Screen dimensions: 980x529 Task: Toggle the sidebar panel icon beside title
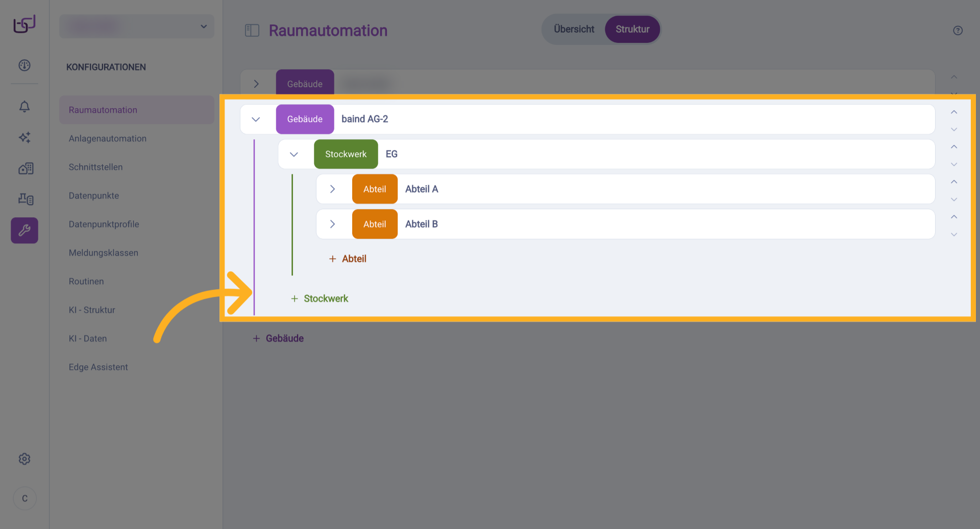tap(252, 31)
